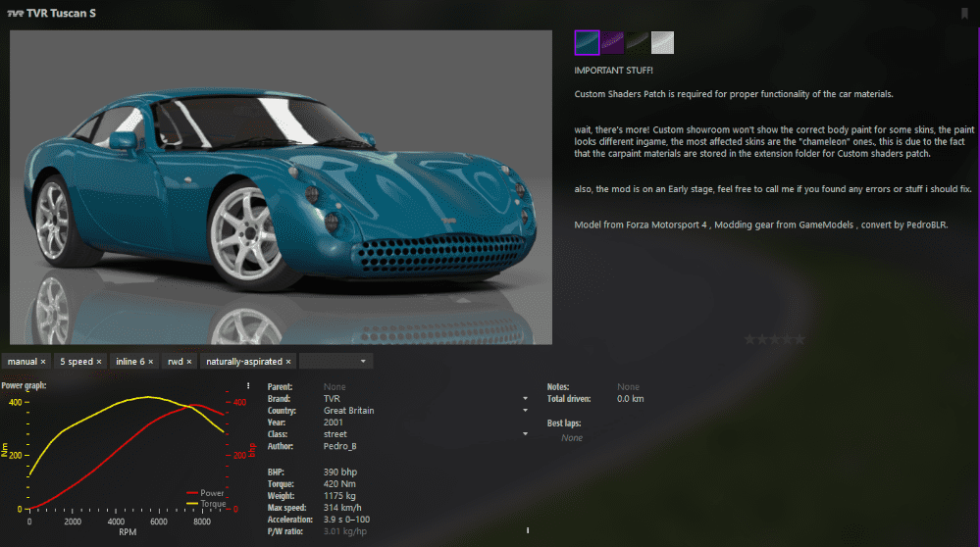Screen dimensions: 980x547
Task: Remove the naturally-aspirated tag
Action: (x=288, y=362)
